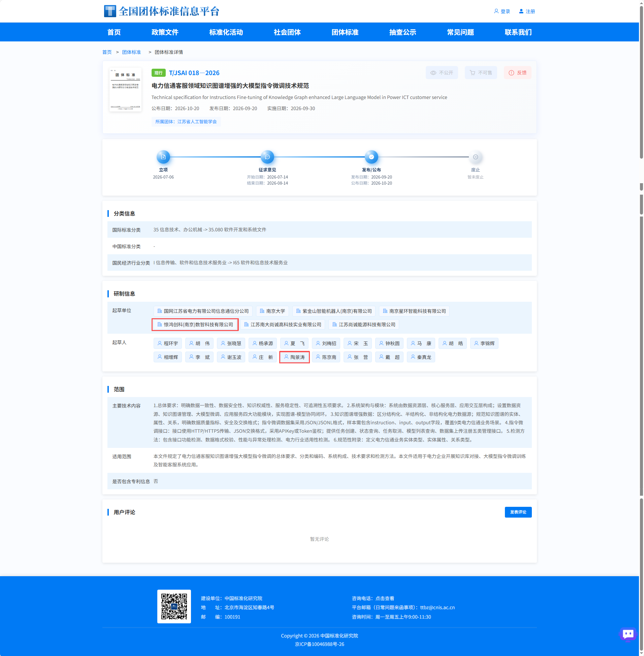
Task: Click the 征求意见 timeline step icon
Action: pos(267,157)
